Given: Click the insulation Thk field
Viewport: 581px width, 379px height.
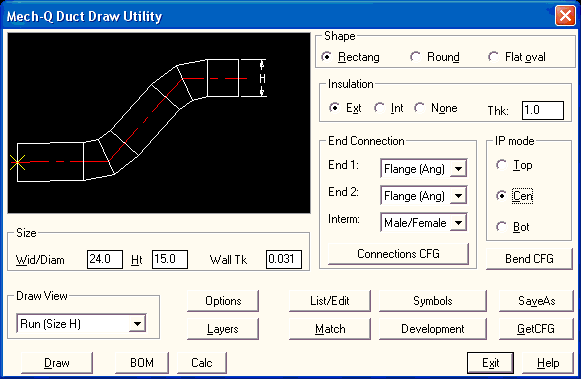Looking at the screenshot, I should (x=543, y=110).
